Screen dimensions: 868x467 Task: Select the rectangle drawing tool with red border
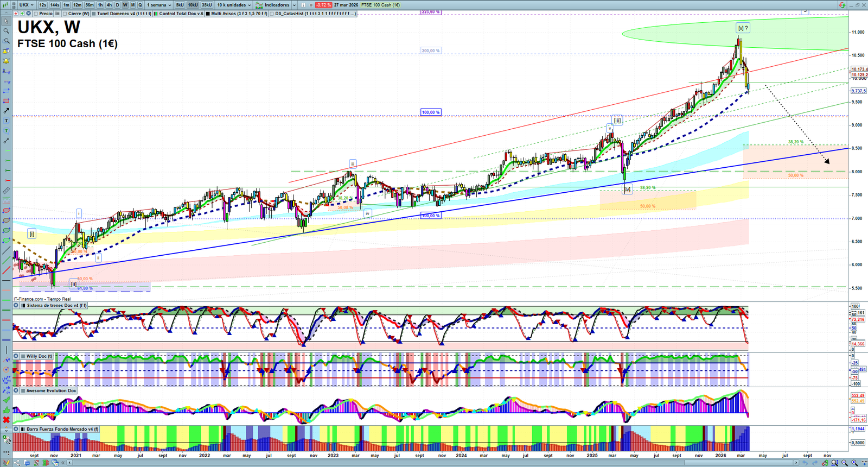pyautogui.click(x=7, y=101)
